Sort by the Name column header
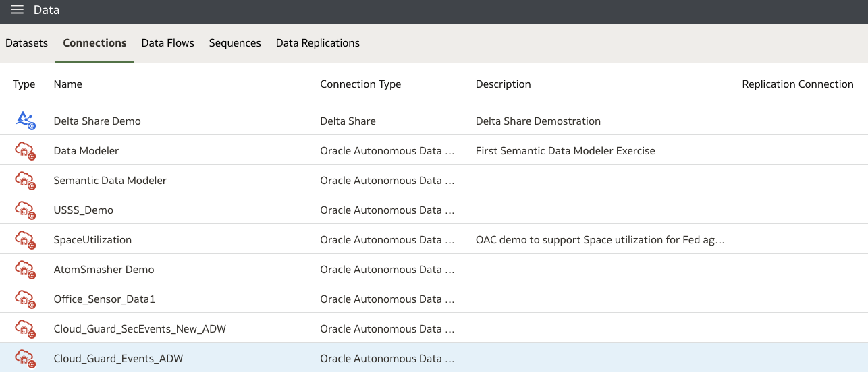 tap(68, 84)
